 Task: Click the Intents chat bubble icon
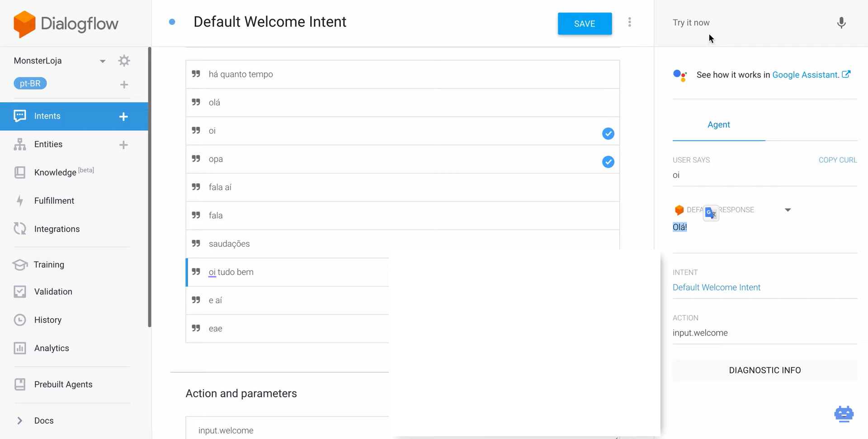click(x=20, y=116)
